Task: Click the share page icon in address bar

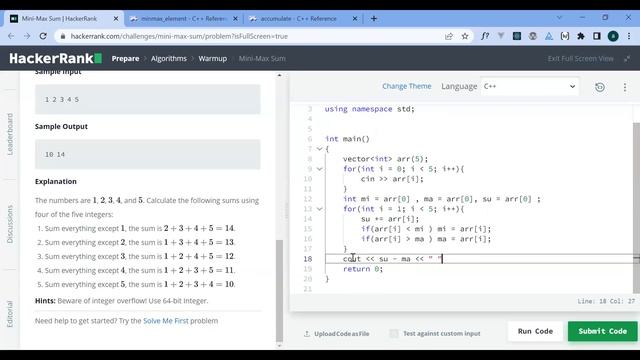Action: tap(449, 36)
